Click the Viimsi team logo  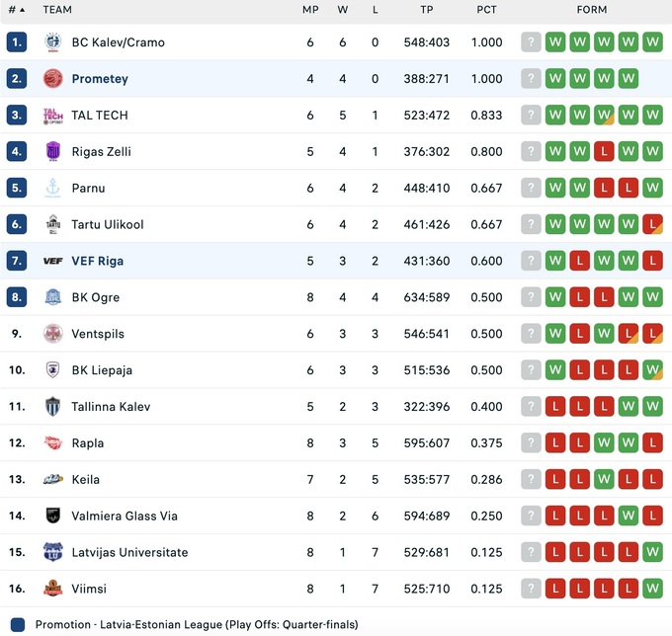pos(52,589)
